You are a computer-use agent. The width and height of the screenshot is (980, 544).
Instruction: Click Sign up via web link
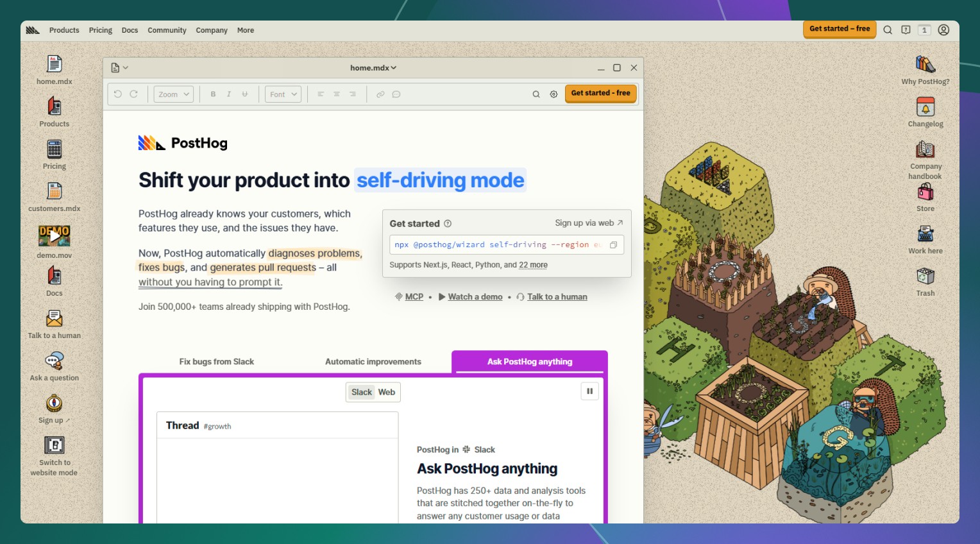point(589,223)
